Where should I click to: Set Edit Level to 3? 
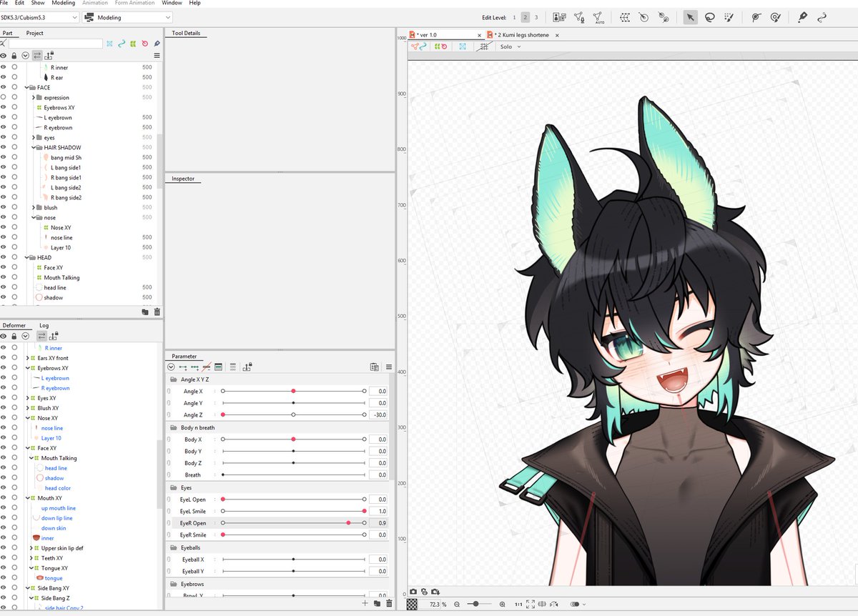coord(536,17)
